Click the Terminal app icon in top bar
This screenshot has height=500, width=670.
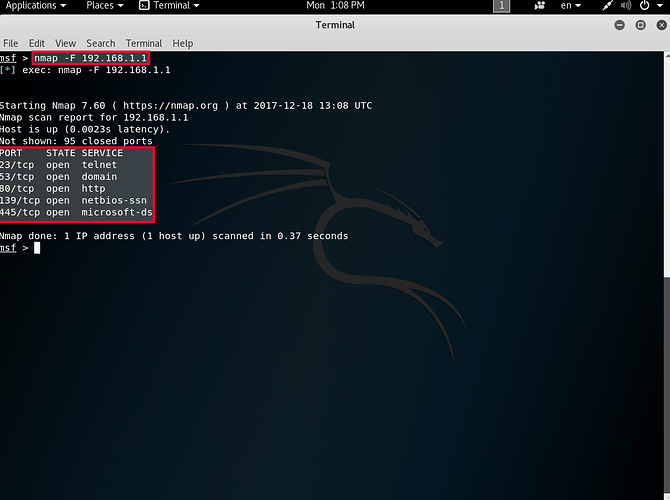tap(144, 6)
